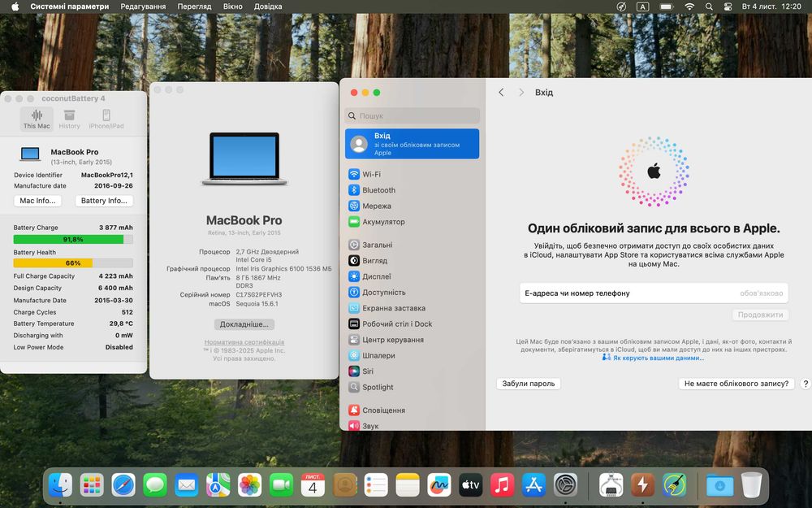Open Contacts app in the Dock
812x508 pixels.
pyautogui.click(x=345, y=485)
